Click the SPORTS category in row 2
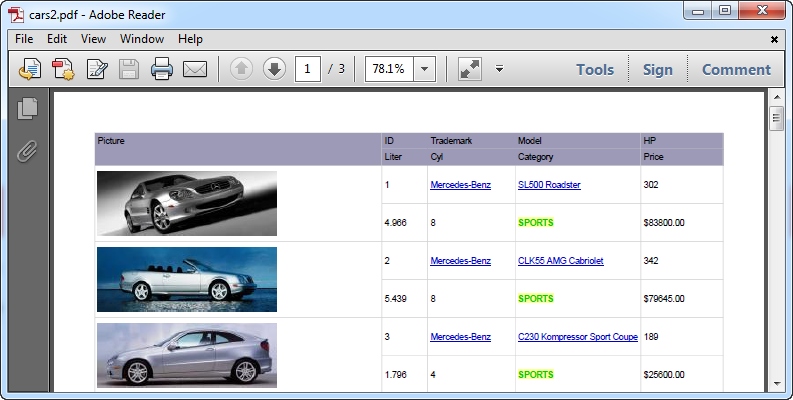 [536, 298]
